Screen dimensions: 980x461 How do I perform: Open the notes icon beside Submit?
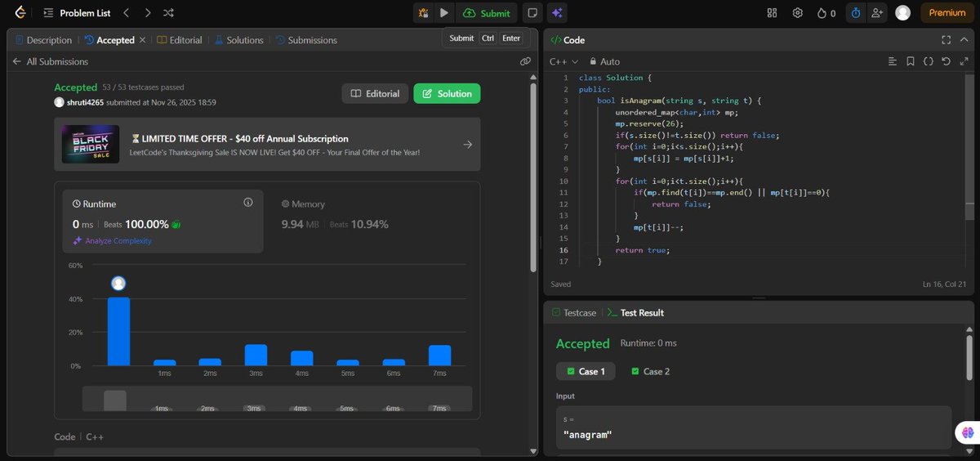tap(532, 13)
